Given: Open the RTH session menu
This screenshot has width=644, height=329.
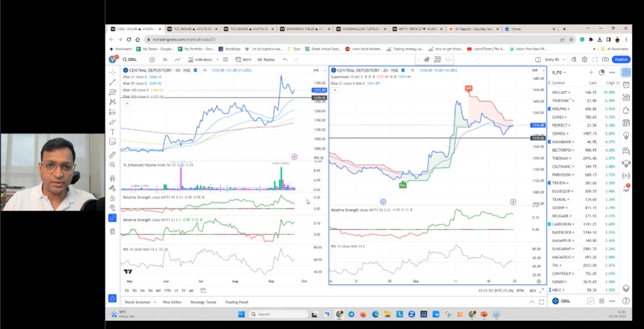Looking at the screenshot, I should pyautogui.click(x=520, y=291).
